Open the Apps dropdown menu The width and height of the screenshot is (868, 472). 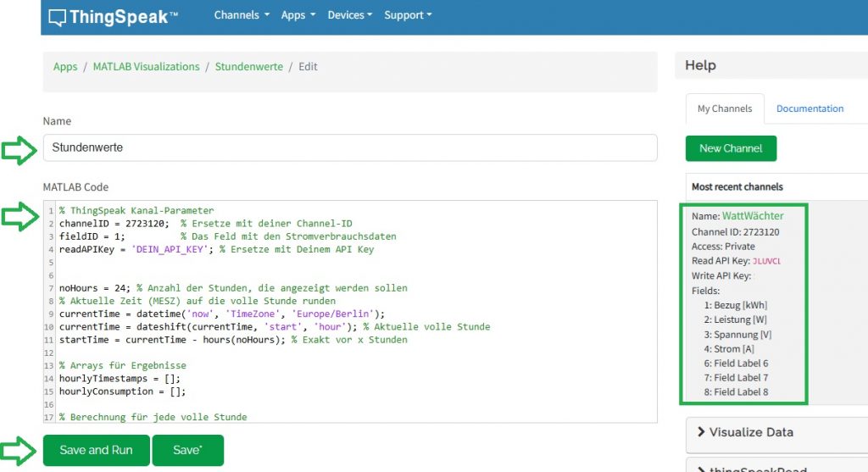point(298,15)
